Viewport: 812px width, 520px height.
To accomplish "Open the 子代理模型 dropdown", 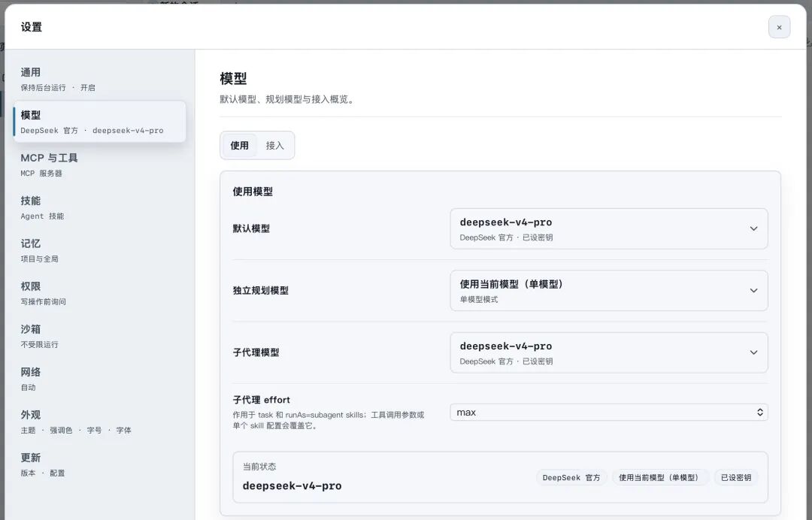I will (609, 352).
